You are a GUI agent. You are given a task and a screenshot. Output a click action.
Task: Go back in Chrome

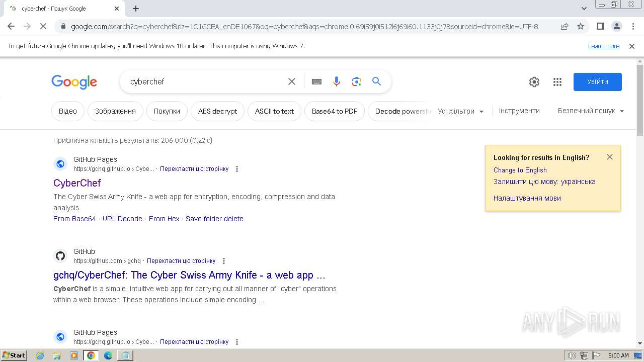click(11, 26)
